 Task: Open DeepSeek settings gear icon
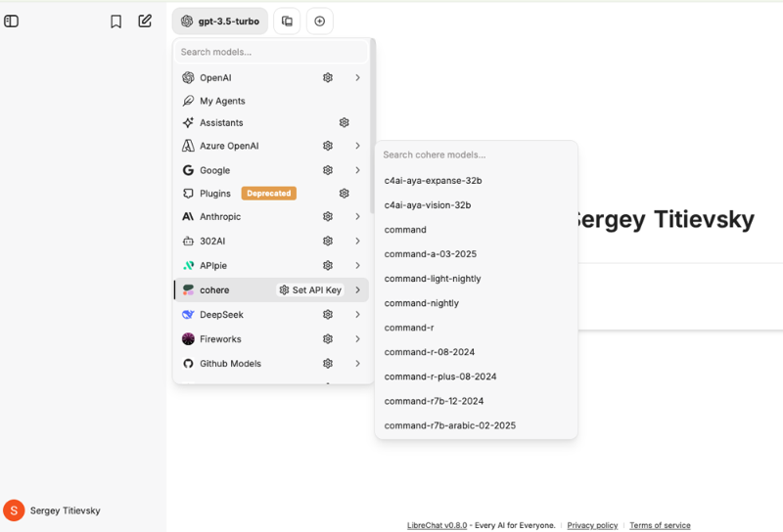click(328, 315)
